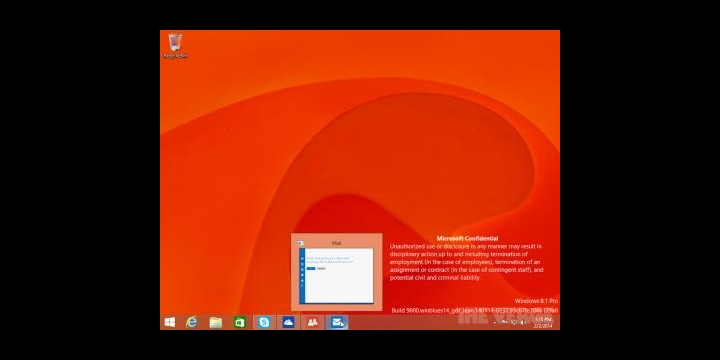Open the volume speaker tray icon

coord(523,322)
